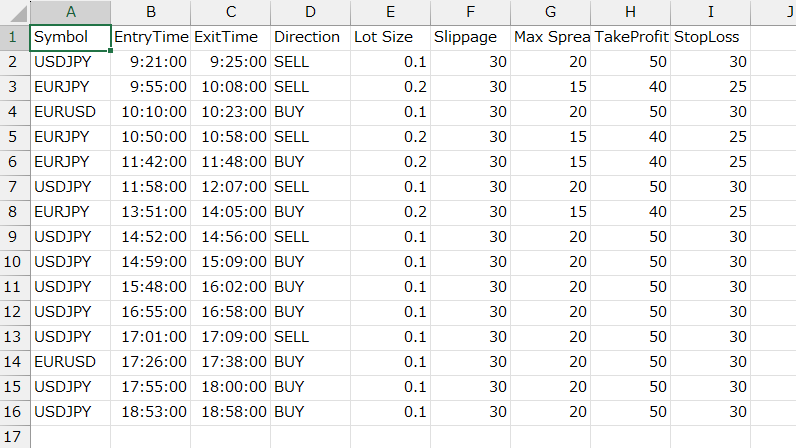The height and width of the screenshot is (448, 796).
Task: Select exit time 18:58:00 cell
Action: [230, 411]
